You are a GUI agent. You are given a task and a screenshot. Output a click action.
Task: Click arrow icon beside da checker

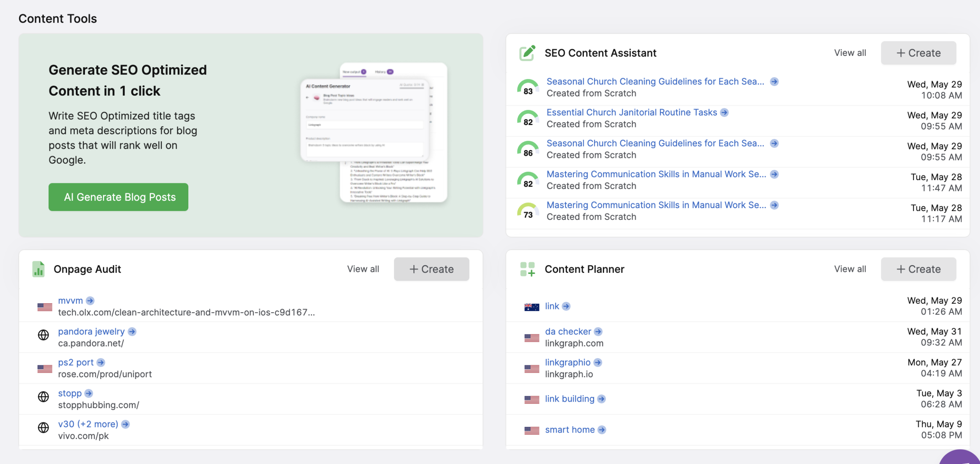pos(598,332)
